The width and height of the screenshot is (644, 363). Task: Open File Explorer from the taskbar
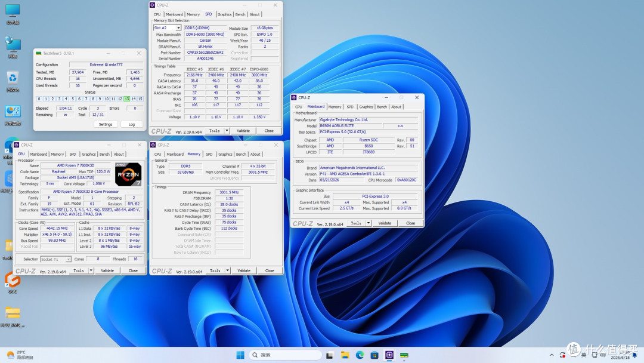pyautogui.click(x=345, y=355)
